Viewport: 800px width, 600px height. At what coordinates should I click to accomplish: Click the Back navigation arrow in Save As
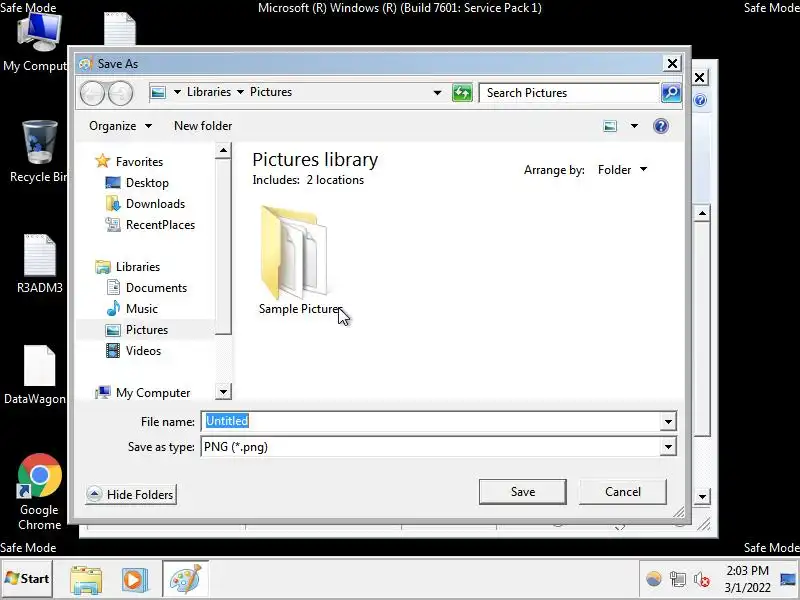(x=92, y=93)
